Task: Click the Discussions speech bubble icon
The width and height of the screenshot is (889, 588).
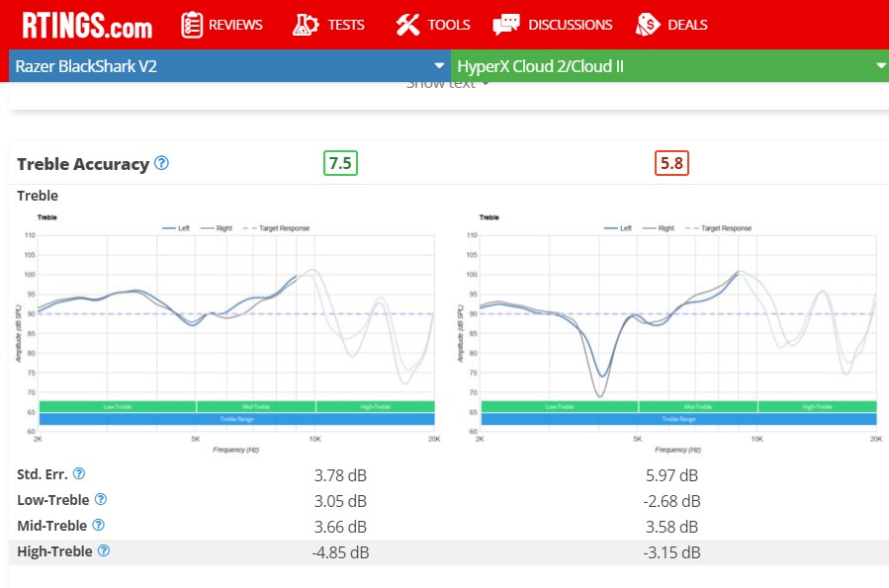Action: click(x=506, y=25)
